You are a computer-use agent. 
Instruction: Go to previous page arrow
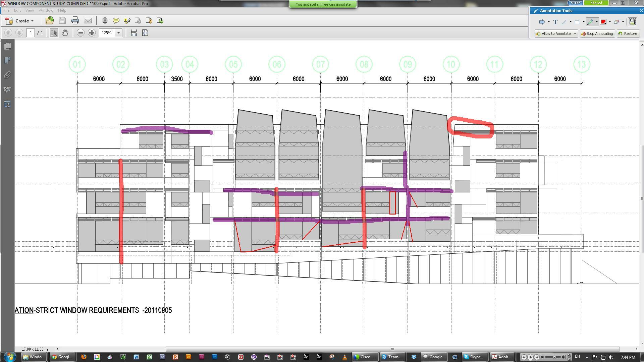point(8,33)
